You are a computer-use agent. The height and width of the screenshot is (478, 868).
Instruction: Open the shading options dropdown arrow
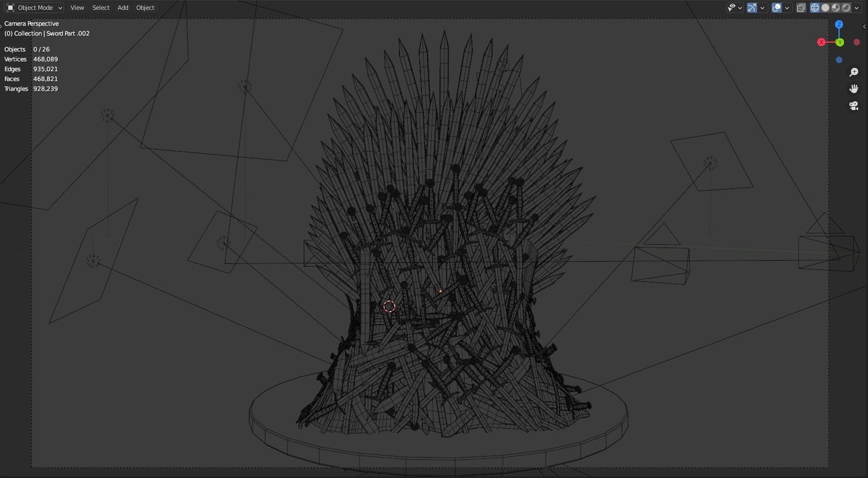pos(857,8)
